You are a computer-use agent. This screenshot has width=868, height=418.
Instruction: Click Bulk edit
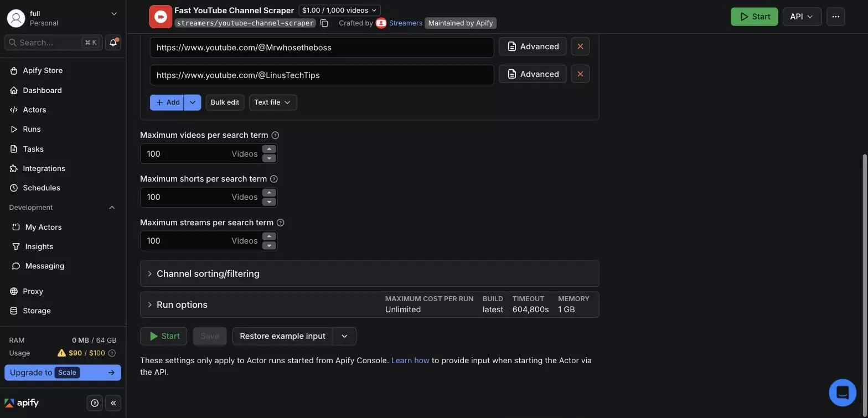pos(225,102)
